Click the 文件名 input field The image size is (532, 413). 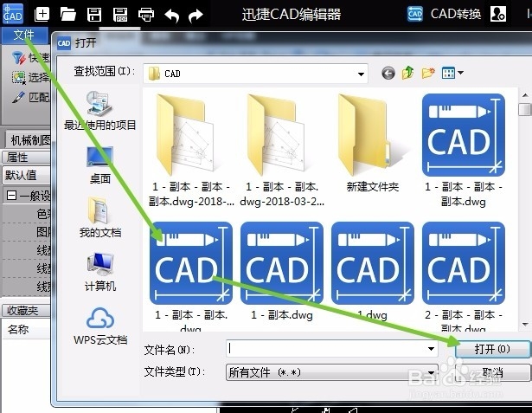coord(332,348)
